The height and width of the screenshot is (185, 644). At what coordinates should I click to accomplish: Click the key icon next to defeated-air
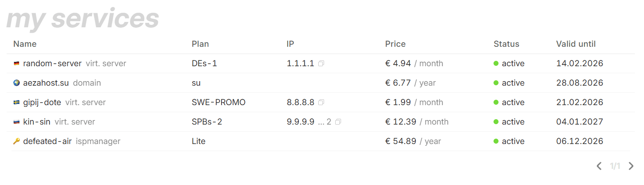coord(17,142)
